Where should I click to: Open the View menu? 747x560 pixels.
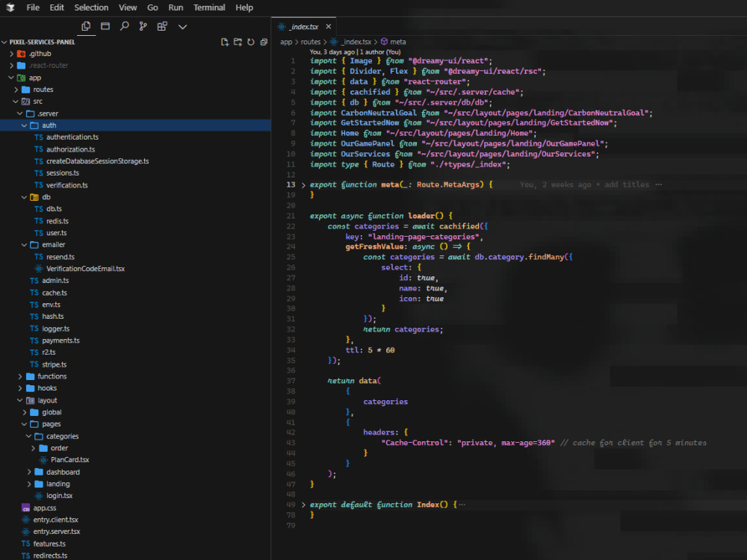(128, 7)
